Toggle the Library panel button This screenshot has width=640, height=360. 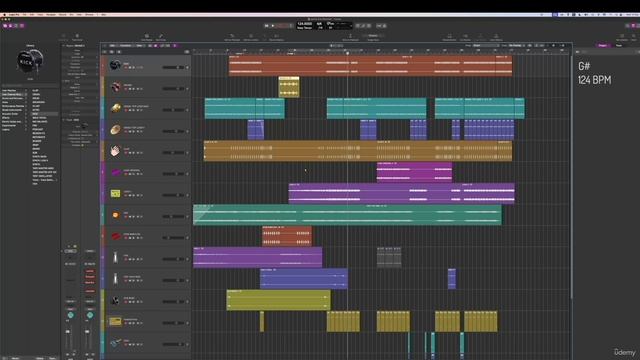coord(5,26)
